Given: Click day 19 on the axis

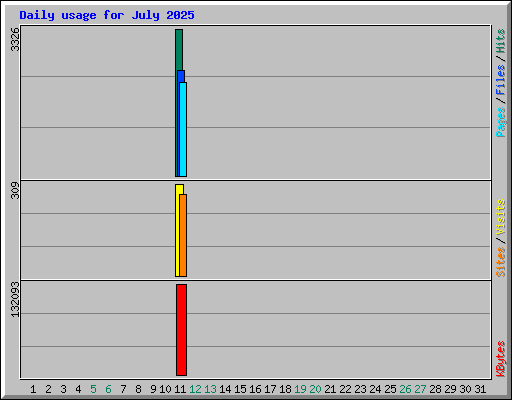Looking at the screenshot, I should [300, 389].
